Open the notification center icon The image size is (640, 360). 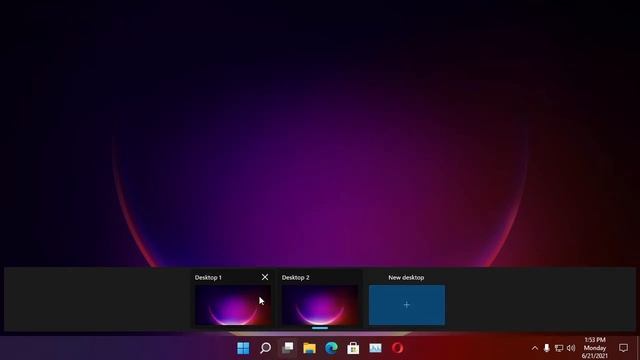tap(623, 348)
